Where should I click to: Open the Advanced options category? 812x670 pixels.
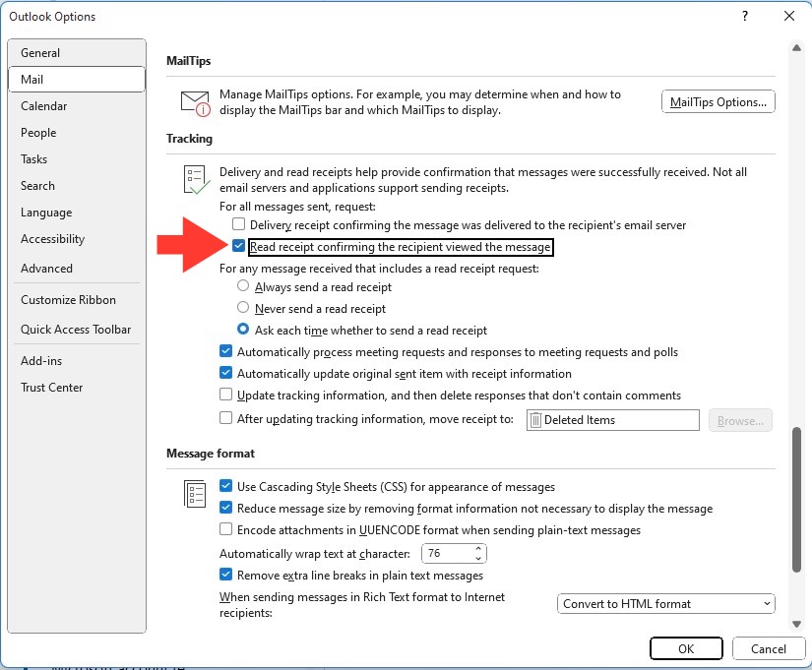pos(77,269)
